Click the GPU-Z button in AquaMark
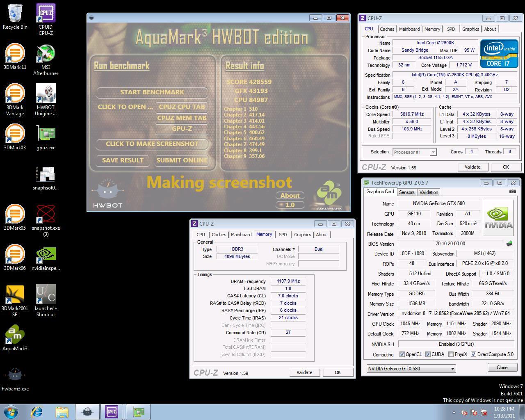This screenshot has width=525, height=420. pos(182,129)
